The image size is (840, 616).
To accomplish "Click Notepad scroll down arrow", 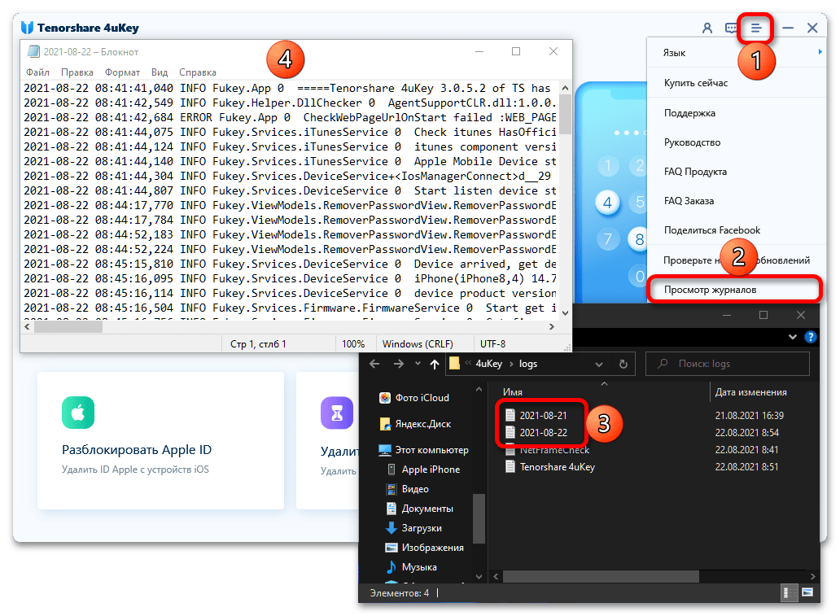I will pyautogui.click(x=565, y=312).
